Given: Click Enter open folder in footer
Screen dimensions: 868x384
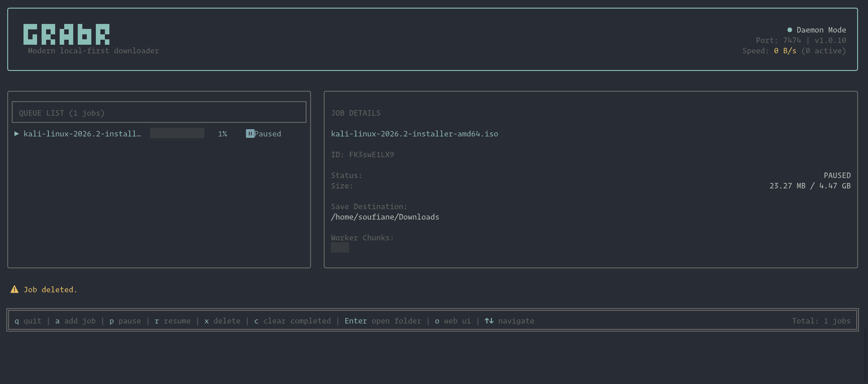Looking at the screenshot, I should (383, 321).
